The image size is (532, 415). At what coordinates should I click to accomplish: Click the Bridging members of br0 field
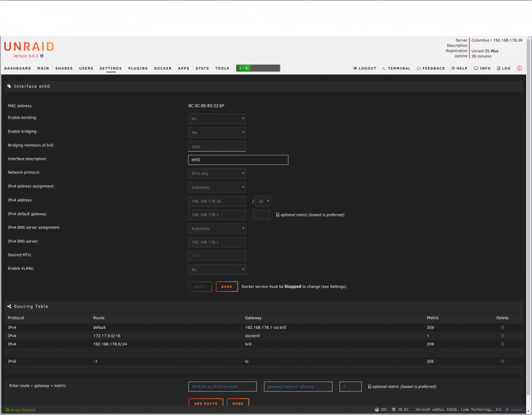(217, 147)
